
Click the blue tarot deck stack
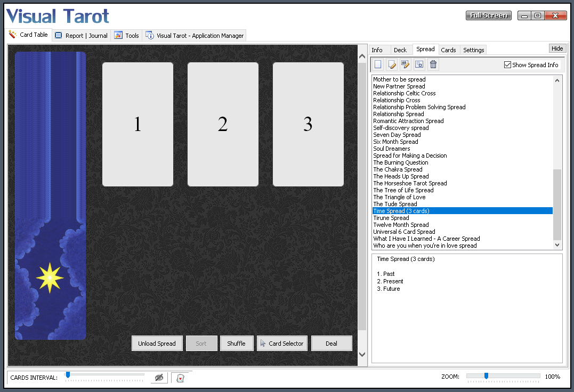51,195
